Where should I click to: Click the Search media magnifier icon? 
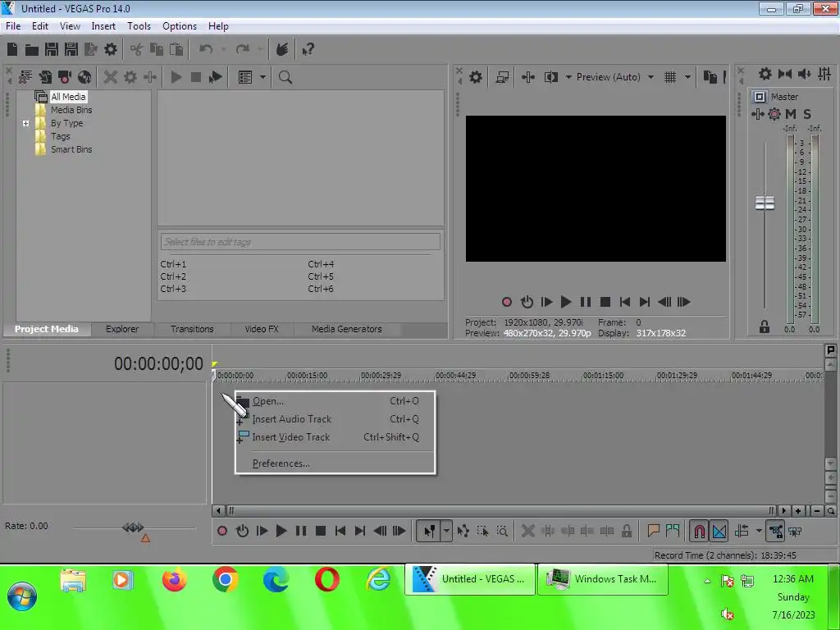(285, 77)
